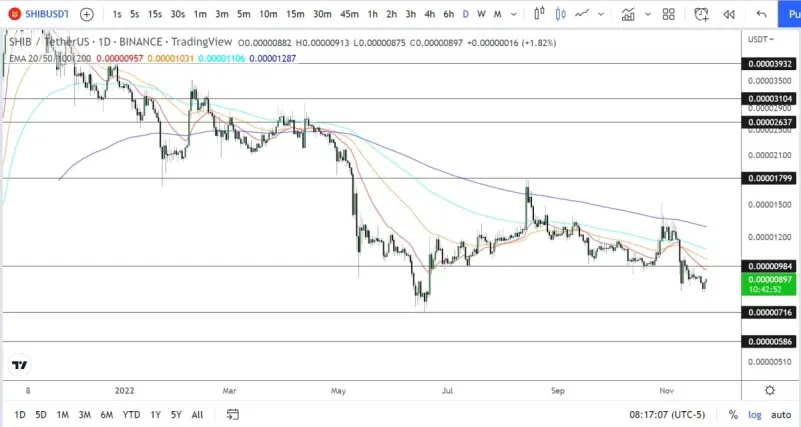Select the 0.00000984 price level label
The height and width of the screenshot is (427, 801).
point(769,266)
